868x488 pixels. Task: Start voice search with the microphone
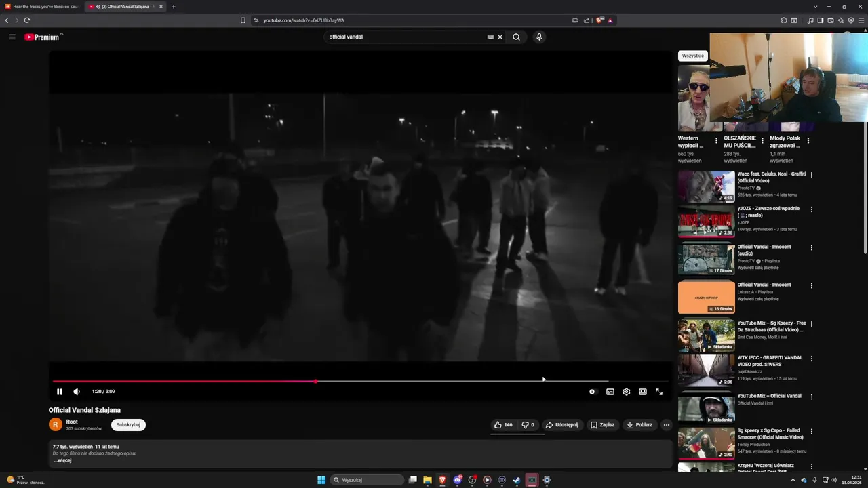click(x=539, y=37)
